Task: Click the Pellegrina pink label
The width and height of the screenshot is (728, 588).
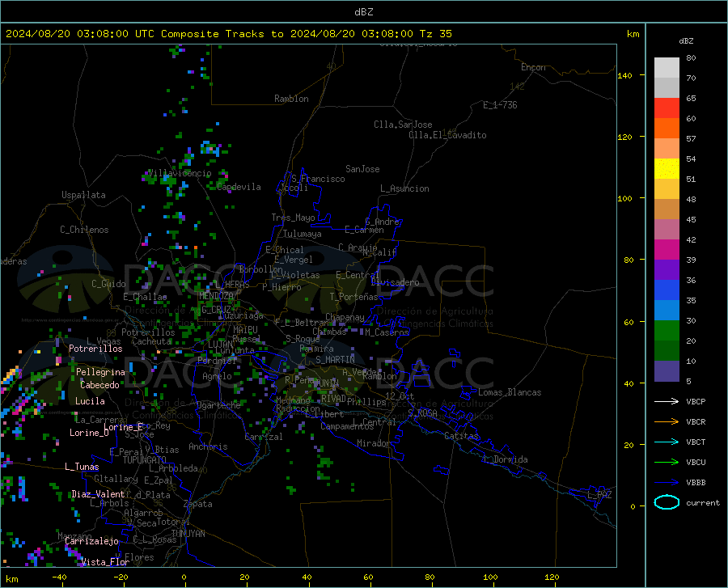Action: pyautogui.click(x=100, y=372)
